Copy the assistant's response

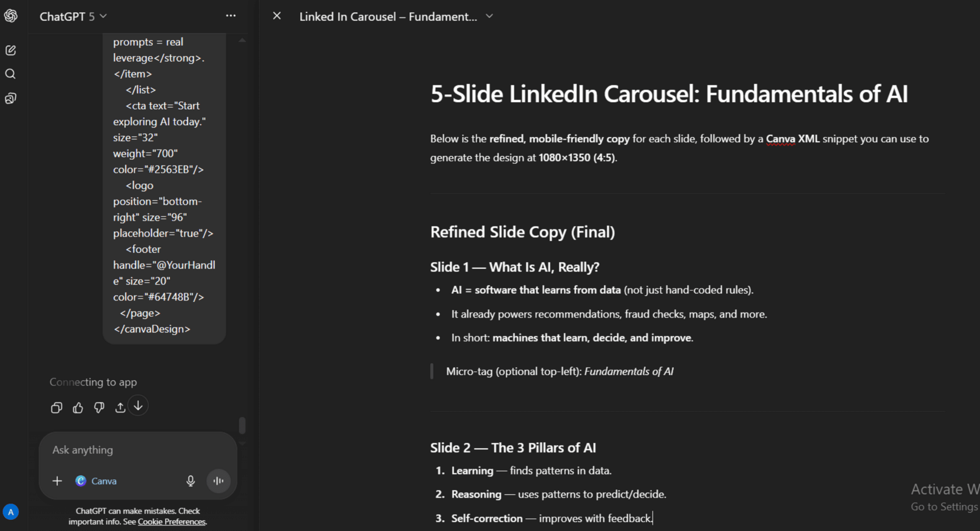56,407
